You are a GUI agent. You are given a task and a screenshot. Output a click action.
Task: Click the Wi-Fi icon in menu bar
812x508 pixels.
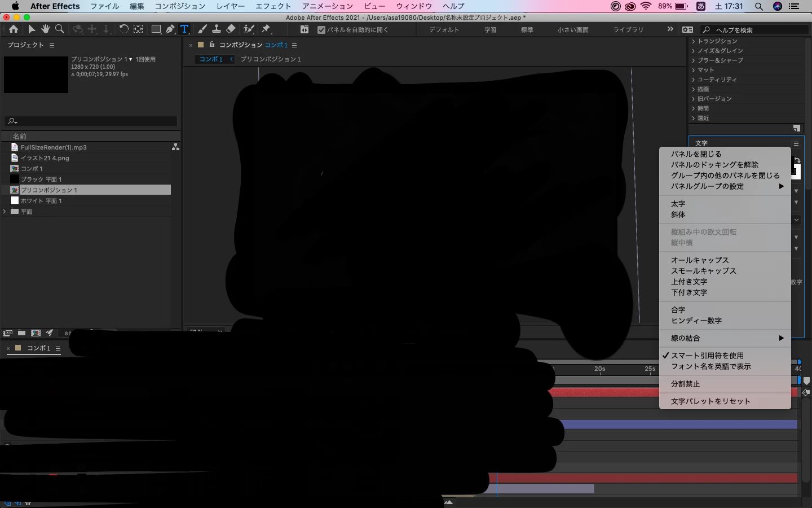click(646, 6)
